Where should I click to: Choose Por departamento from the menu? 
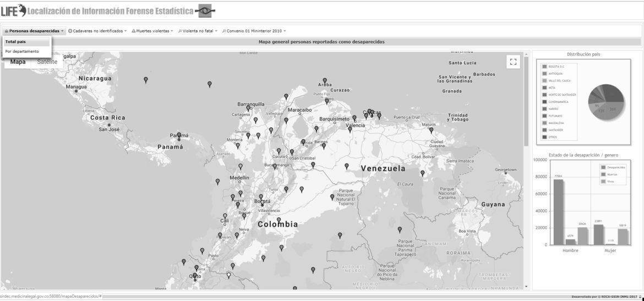pyautogui.click(x=27, y=51)
